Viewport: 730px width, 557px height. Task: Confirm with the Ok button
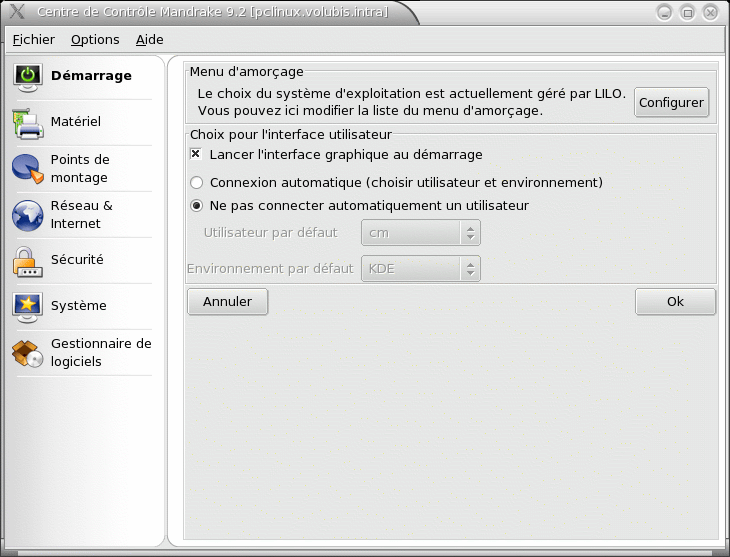click(676, 302)
